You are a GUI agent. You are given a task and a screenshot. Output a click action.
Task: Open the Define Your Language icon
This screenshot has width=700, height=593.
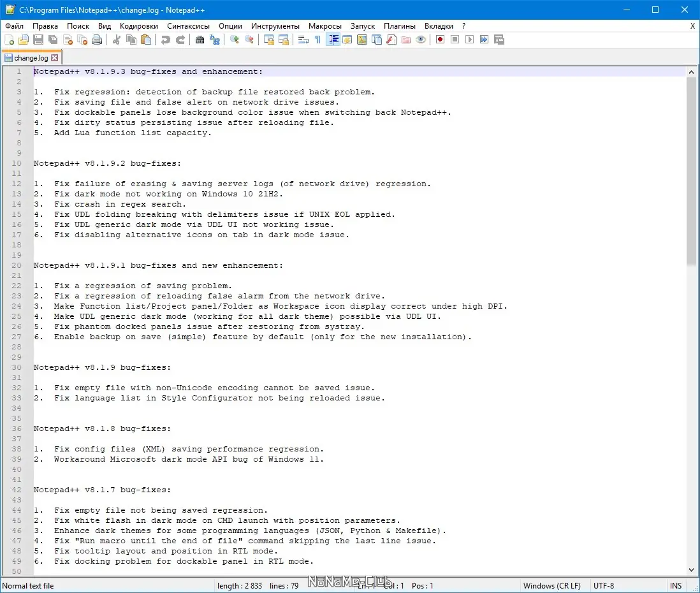point(347,40)
